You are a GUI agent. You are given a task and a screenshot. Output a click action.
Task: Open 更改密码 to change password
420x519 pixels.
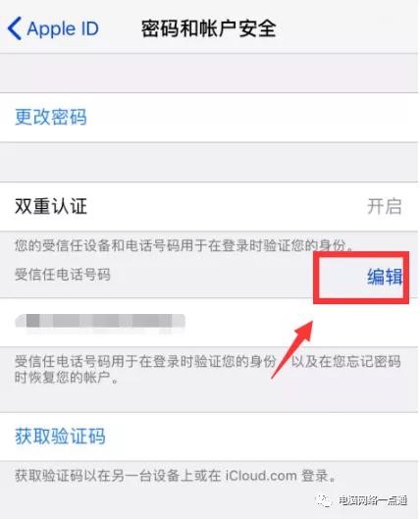coord(51,117)
